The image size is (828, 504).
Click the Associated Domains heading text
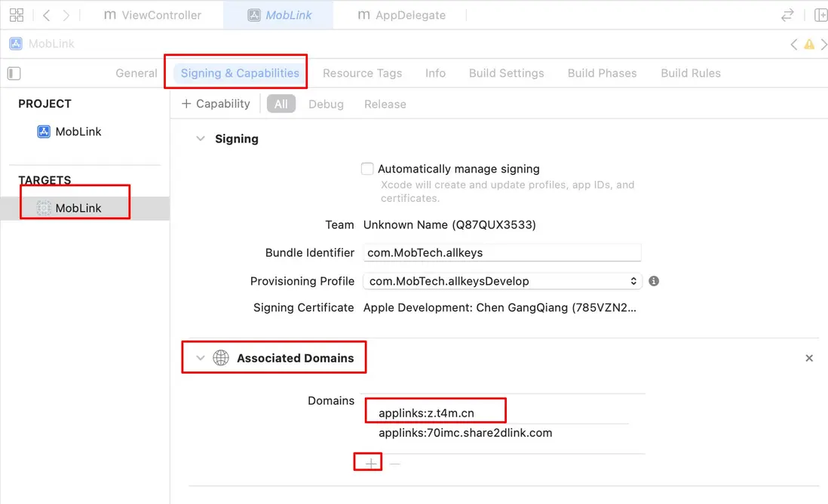coord(295,358)
